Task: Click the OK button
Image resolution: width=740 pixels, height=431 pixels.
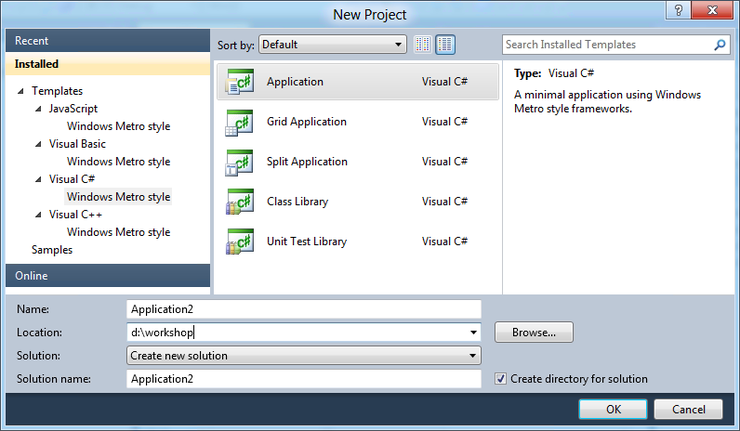Action: [613, 409]
